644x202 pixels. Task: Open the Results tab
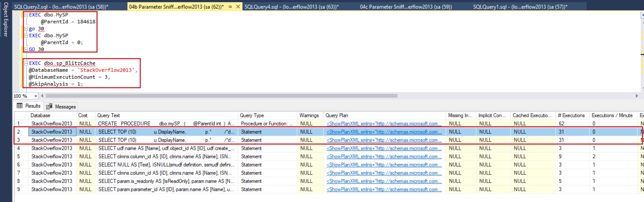tap(29, 106)
